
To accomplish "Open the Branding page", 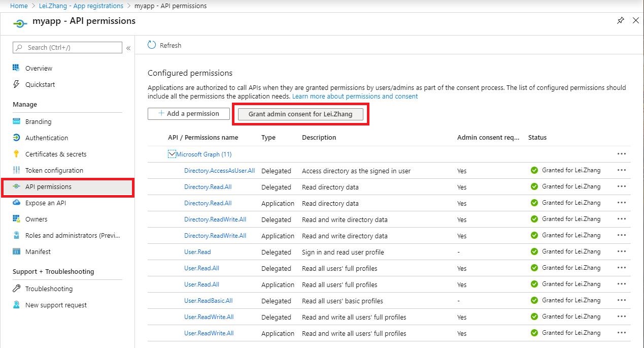I will click(x=38, y=121).
